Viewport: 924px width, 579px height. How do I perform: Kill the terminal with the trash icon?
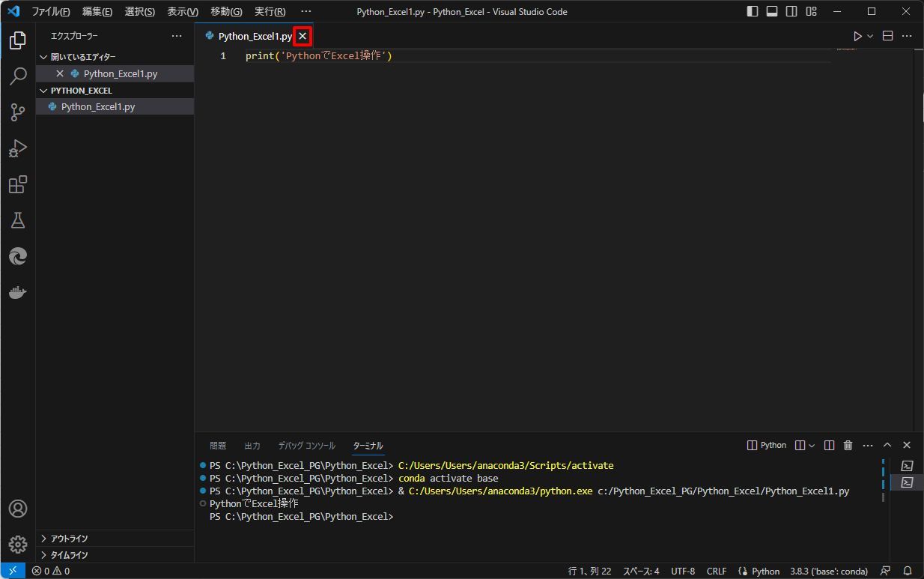848,445
